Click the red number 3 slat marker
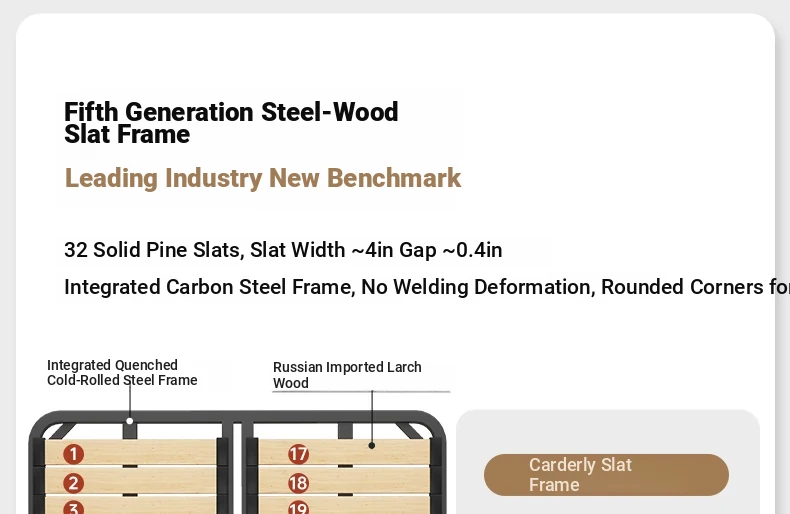 pyautogui.click(x=74, y=507)
